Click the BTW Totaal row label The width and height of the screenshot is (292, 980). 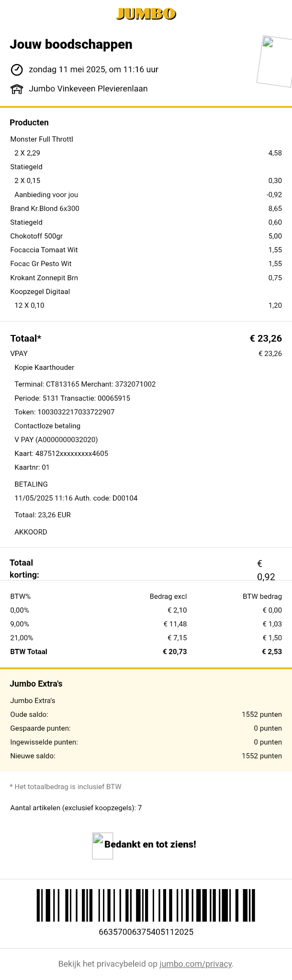(29, 652)
